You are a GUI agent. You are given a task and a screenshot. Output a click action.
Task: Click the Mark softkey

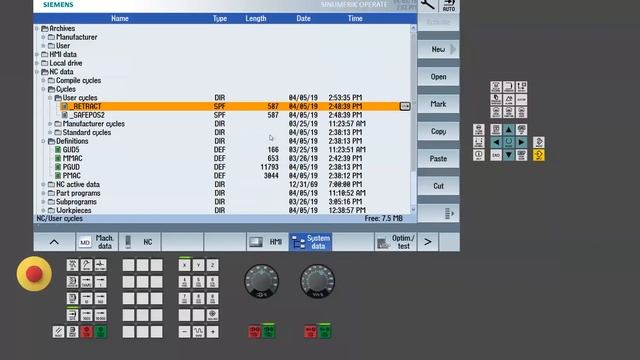(438, 104)
